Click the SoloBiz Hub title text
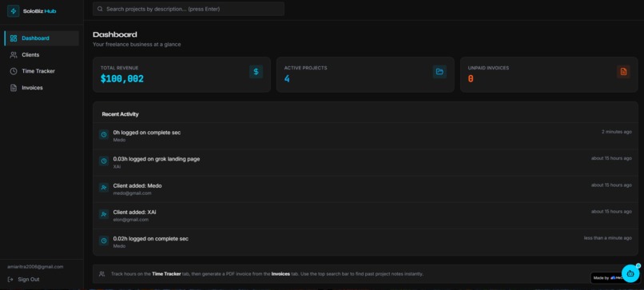The image size is (644, 290). pos(39,11)
